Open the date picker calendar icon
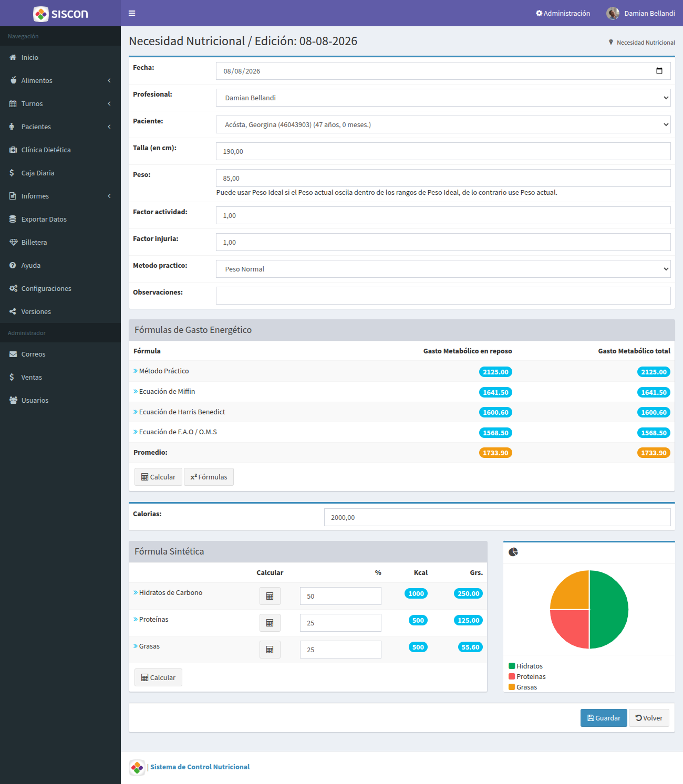The width and height of the screenshot is (683, 784). [x=659, y=71]
